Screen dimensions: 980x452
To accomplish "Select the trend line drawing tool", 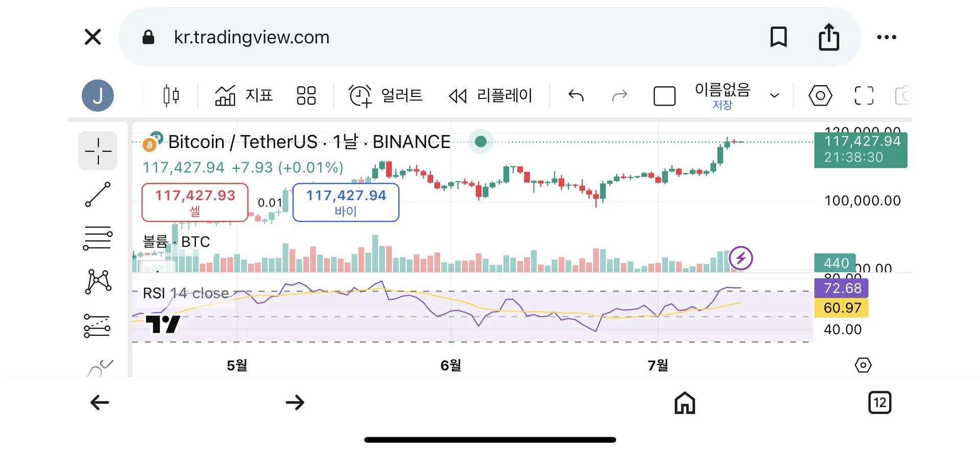I will [x=97, y=194].
